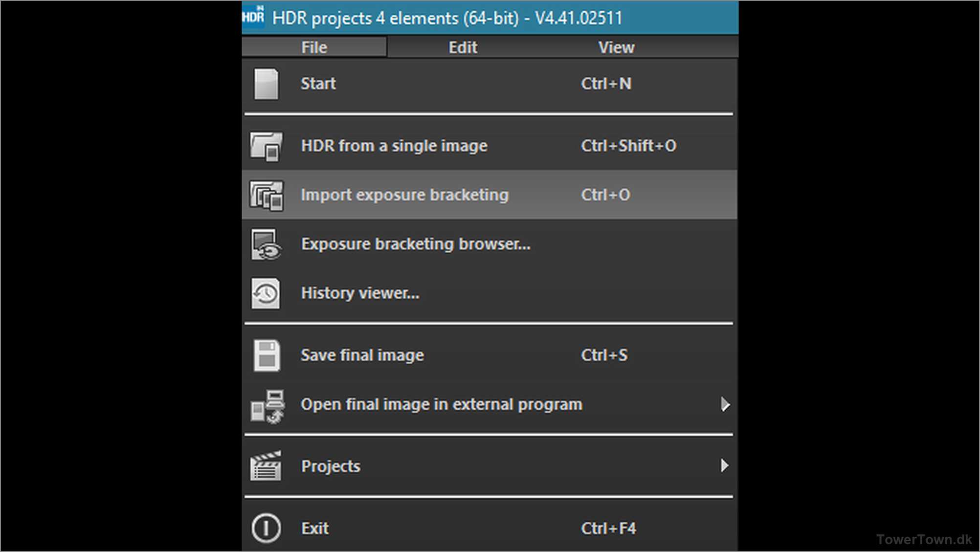Screen dimensions: 980x552
Task: Close the File menu tab
Action: click(314, 47)
